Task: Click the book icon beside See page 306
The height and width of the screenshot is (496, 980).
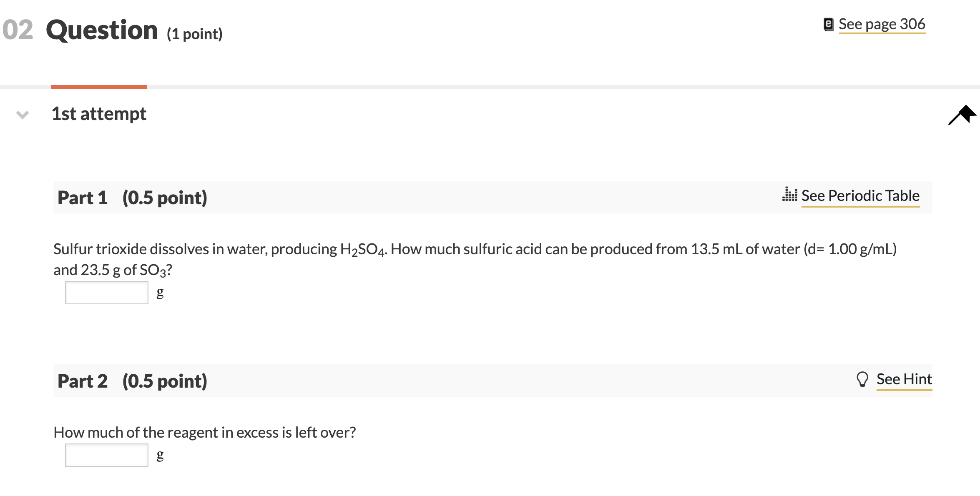Action: (829, 24)
